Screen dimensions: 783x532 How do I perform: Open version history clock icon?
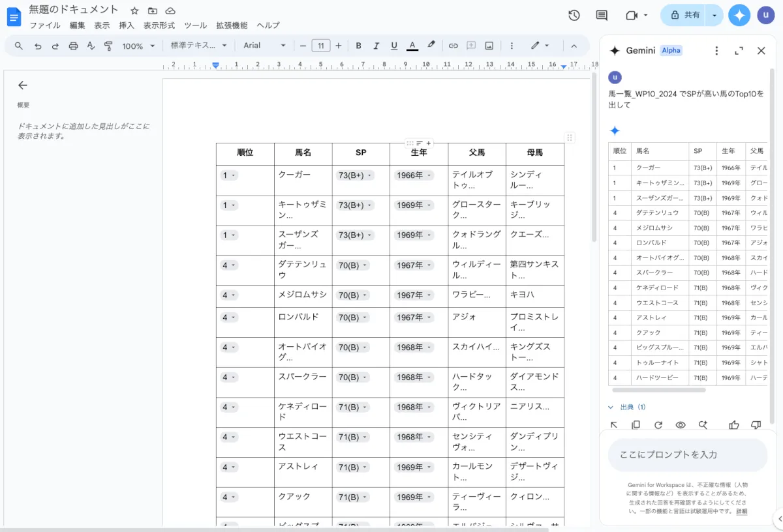574,15
